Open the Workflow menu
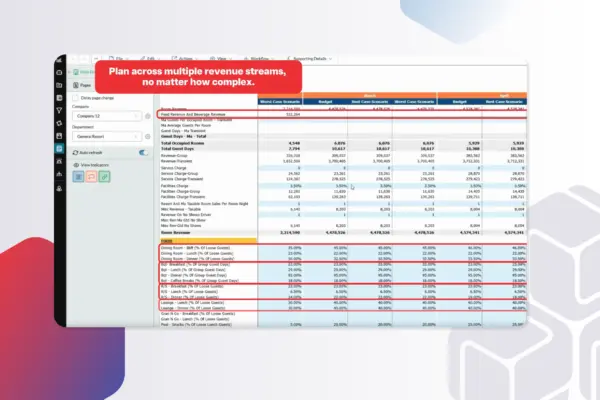Viewport: 600px width, 400px height. pos(259,59)
